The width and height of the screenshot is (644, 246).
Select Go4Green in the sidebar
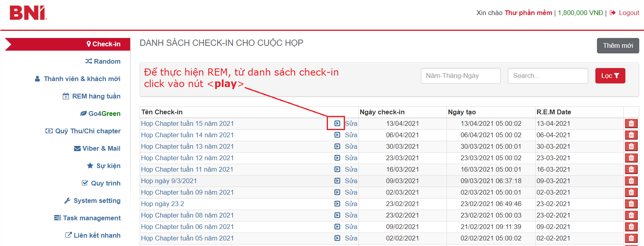100,114
